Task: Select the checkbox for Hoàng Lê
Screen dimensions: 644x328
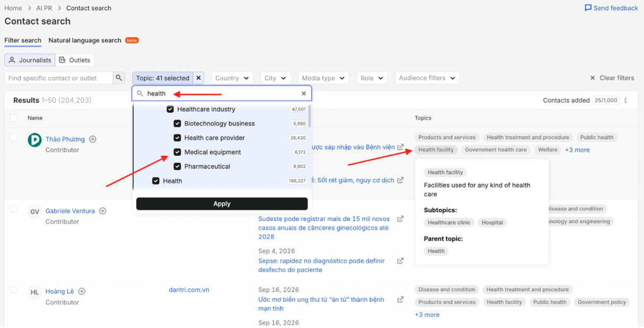Action: coord(13,290)
